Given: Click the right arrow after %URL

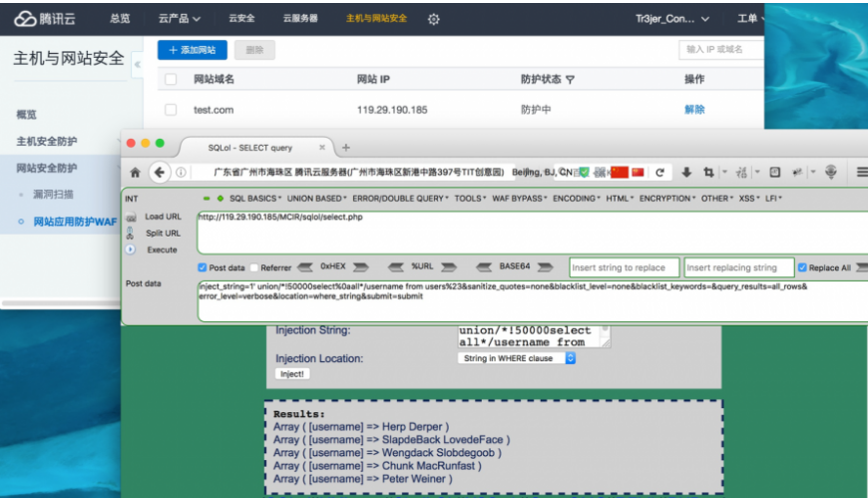Looking at the screenshot, I should (x=449, y=267).
